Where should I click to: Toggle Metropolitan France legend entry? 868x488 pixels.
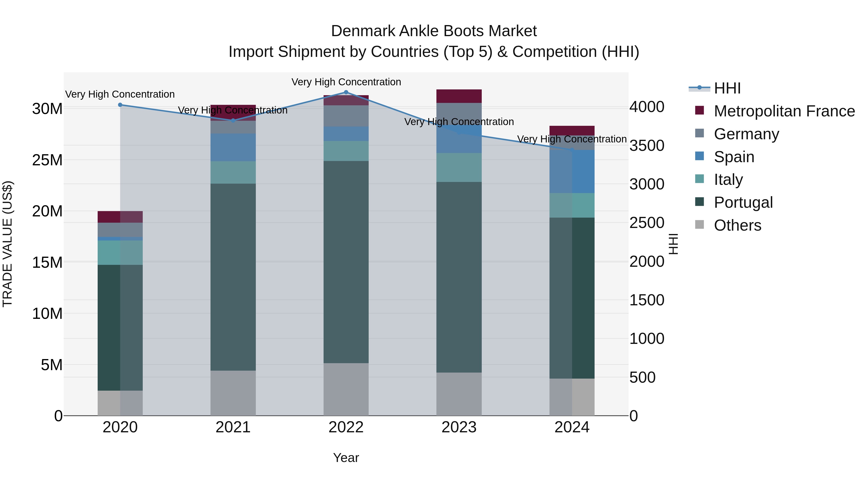(x=775, y=111)
